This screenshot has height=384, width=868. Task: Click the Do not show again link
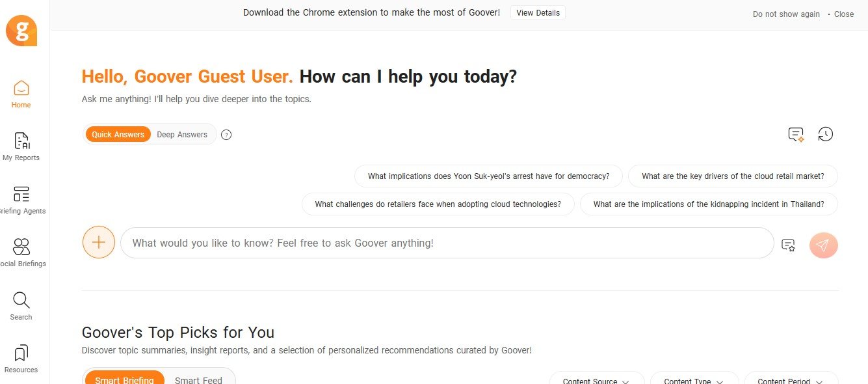786,14
